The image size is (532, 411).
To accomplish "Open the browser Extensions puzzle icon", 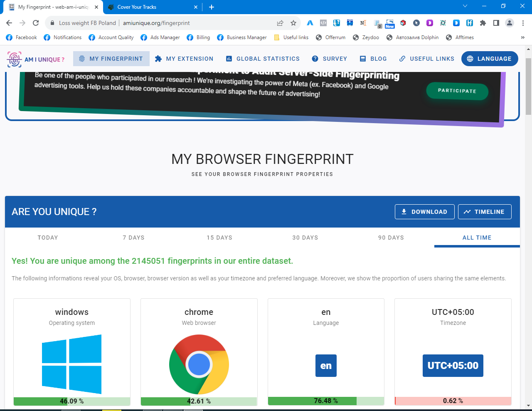I will (483, 23).
